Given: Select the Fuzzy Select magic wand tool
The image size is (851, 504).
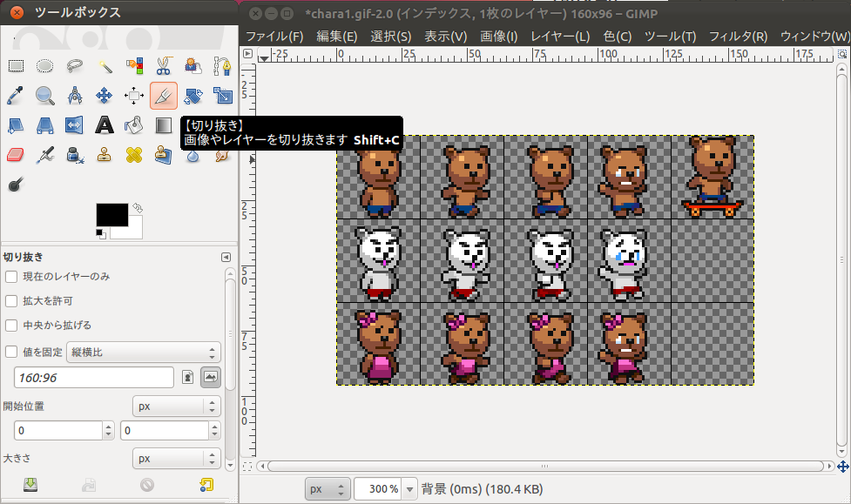Looking at the screenshot, I should click(x=105, y=65).
